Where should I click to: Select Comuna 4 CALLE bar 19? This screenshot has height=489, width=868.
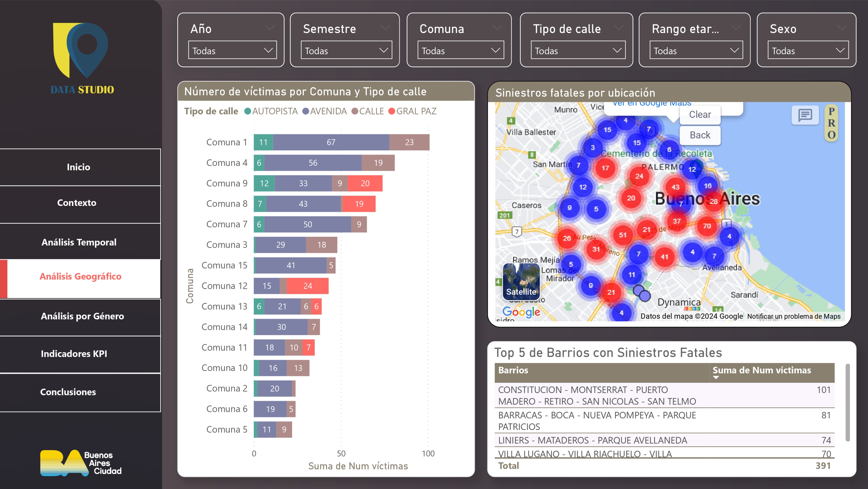(378, 163)
